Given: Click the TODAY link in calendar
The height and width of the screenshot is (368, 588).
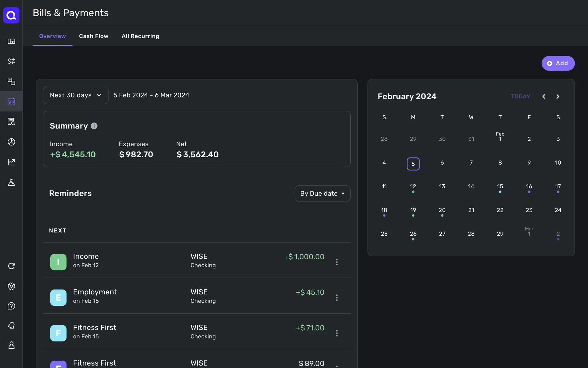Looking at the screenshot, I should (520, 97).
